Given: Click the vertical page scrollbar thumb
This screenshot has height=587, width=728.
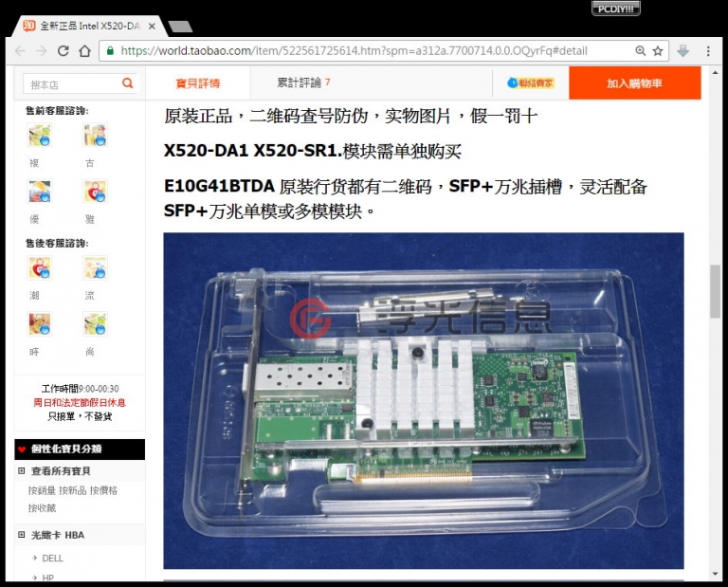Looking at the screenshot, I should point(715,291).
